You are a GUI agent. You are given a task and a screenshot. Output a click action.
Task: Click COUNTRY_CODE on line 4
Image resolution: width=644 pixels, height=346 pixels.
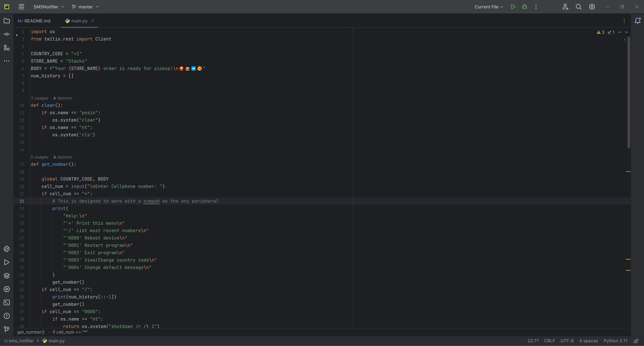[47, 54]
